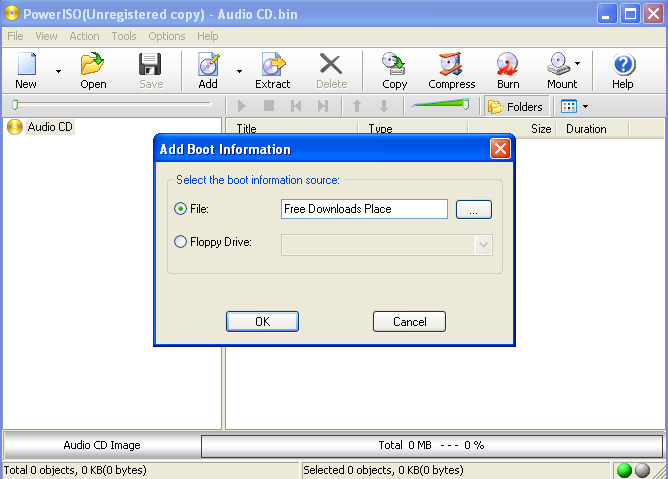This screenshot has width=668, height=479.
Task: Open the Options menu
Action: pos(167,36)
